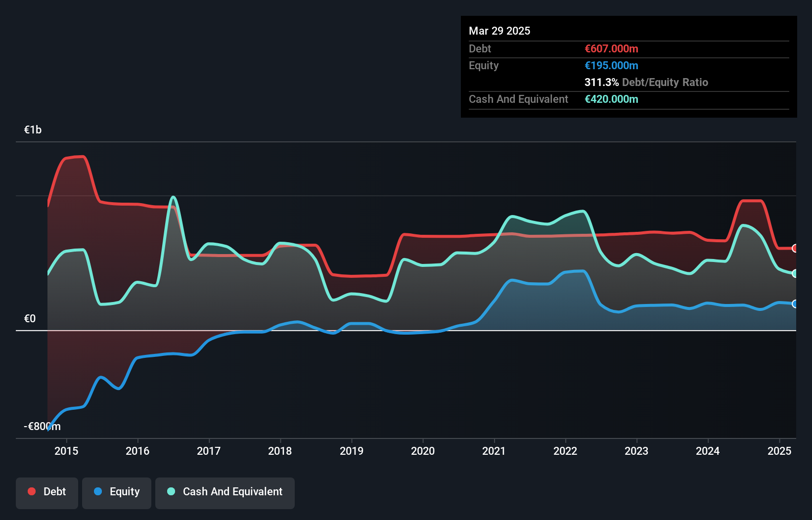Expand the Mar 29 2025 tooltip header
812x520 pixels.
pyautogui.click(x=499, y=31)
